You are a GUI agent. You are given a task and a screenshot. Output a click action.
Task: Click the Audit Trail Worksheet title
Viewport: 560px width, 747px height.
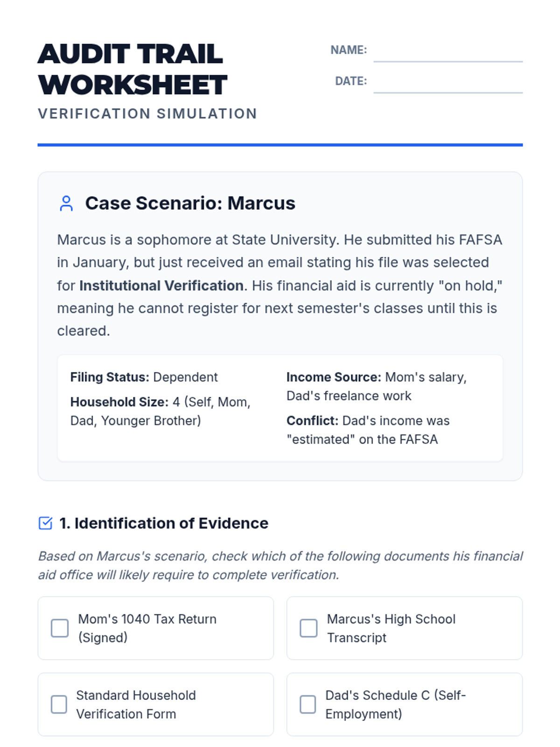pos(132,69)
